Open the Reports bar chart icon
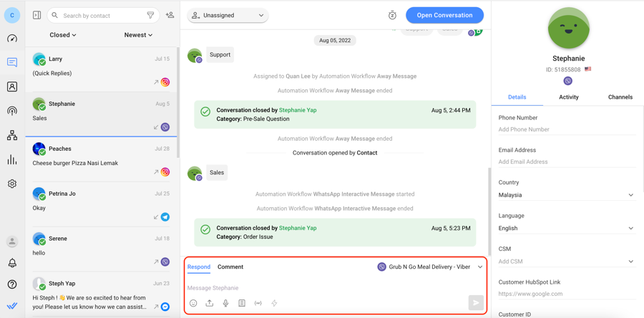Viewport: 644px width, 318px height. (x=12, y=160)
